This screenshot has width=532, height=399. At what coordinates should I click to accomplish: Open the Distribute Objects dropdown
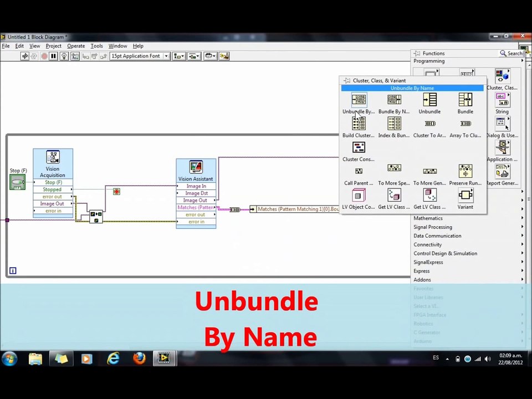[x=195, y=56]
